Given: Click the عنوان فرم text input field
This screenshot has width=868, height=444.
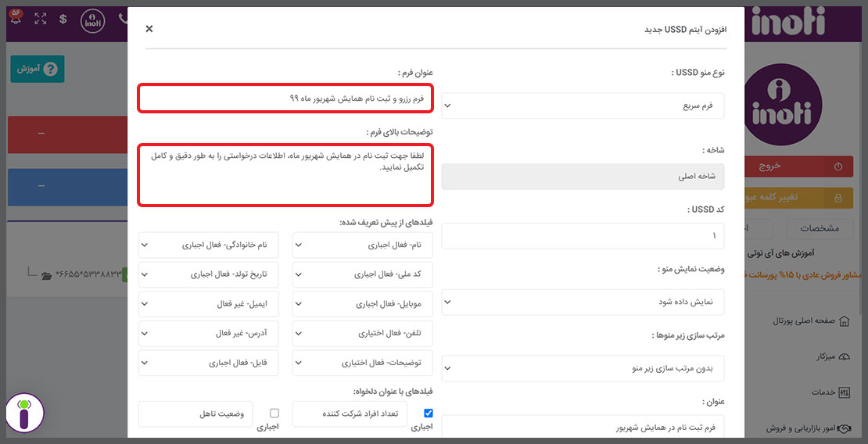Looking at the screenshot, I should coord(285,98).
